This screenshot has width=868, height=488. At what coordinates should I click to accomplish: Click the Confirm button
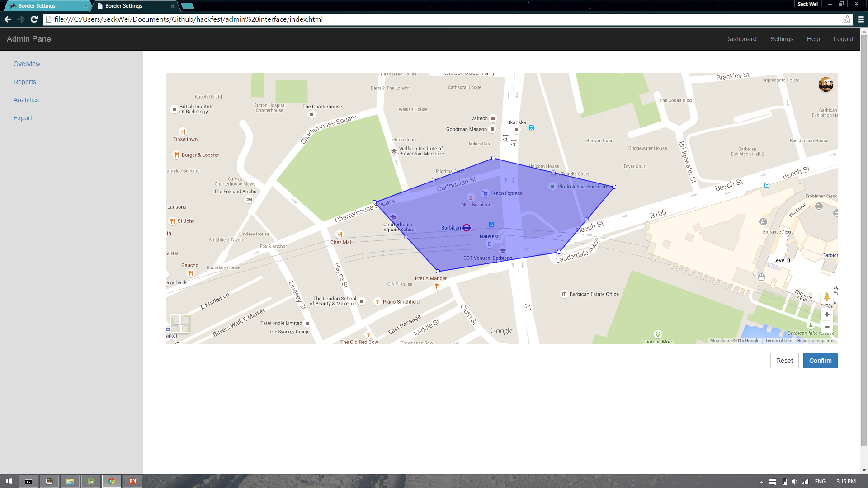[820, 361]
